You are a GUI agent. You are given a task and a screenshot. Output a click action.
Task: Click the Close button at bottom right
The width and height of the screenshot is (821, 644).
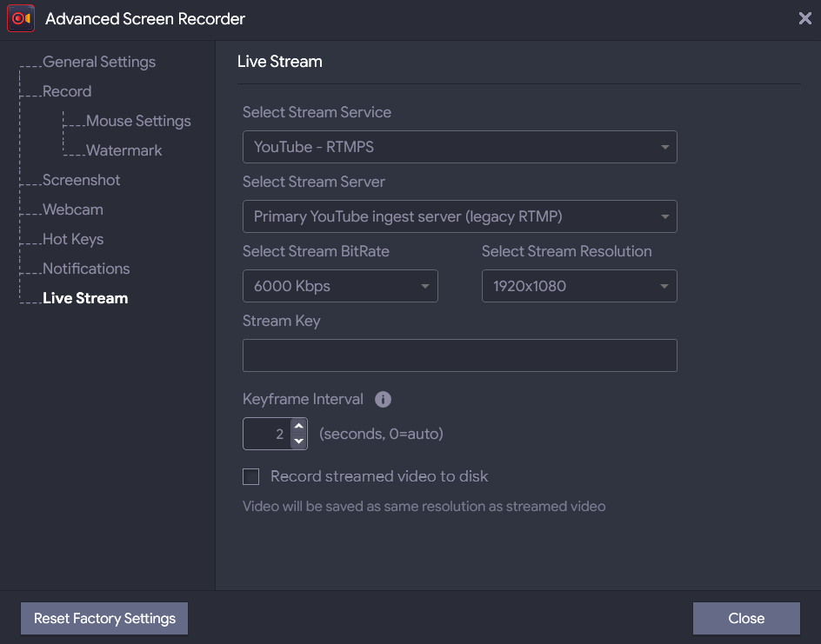click(x=746, y=618)
